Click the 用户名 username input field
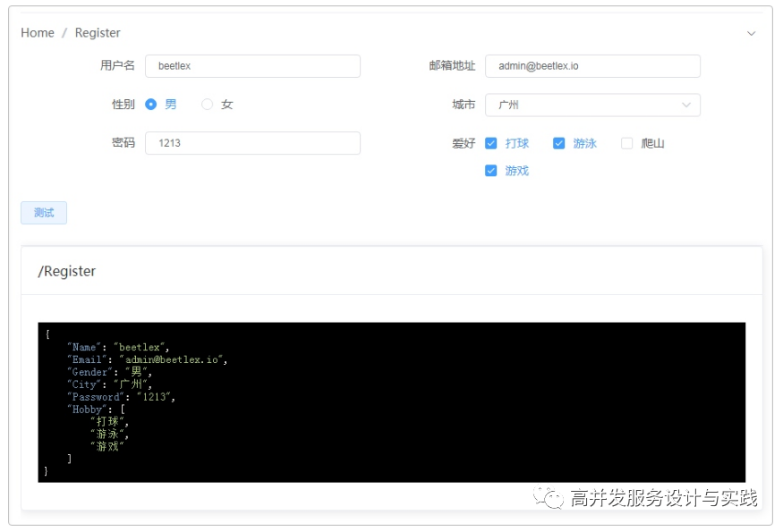Screen dimensions: 783x532 point(255,65)
